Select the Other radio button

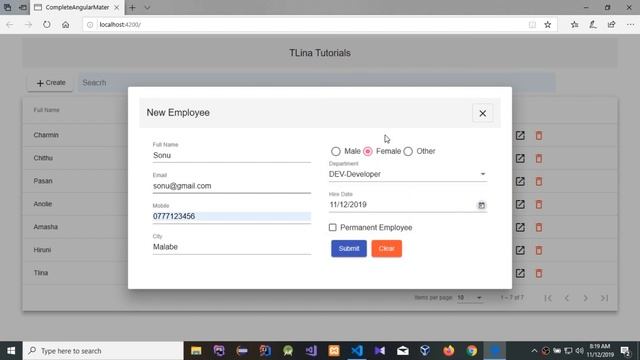[408, 151]
